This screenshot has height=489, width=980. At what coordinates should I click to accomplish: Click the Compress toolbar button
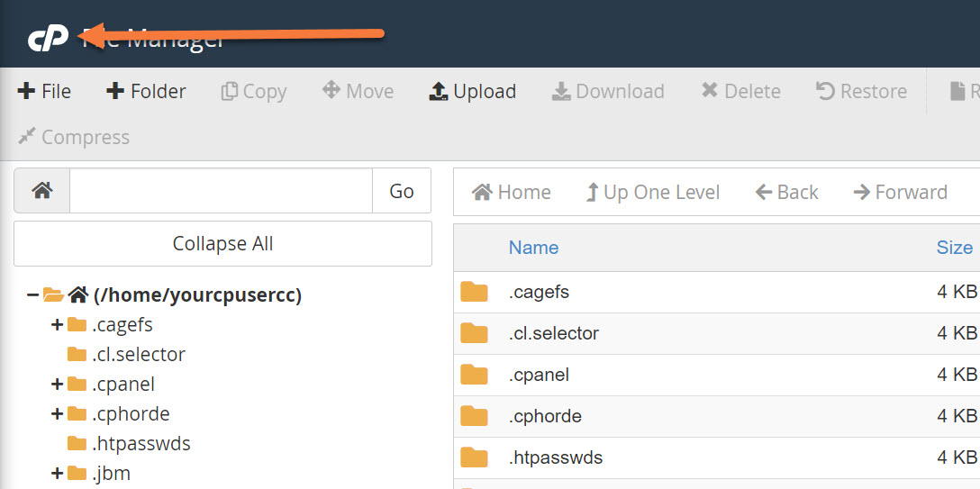click(74, 138)
